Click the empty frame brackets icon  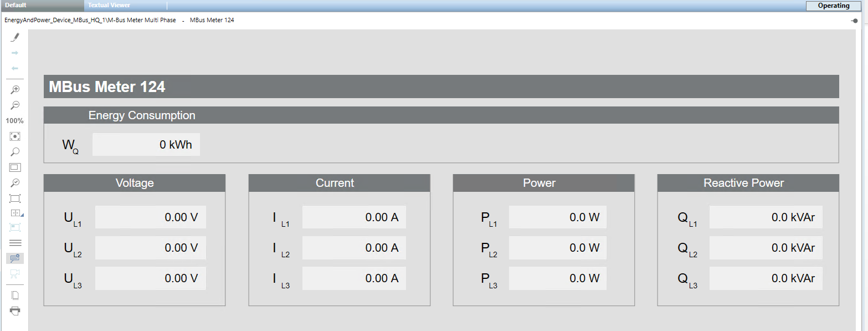15,198
